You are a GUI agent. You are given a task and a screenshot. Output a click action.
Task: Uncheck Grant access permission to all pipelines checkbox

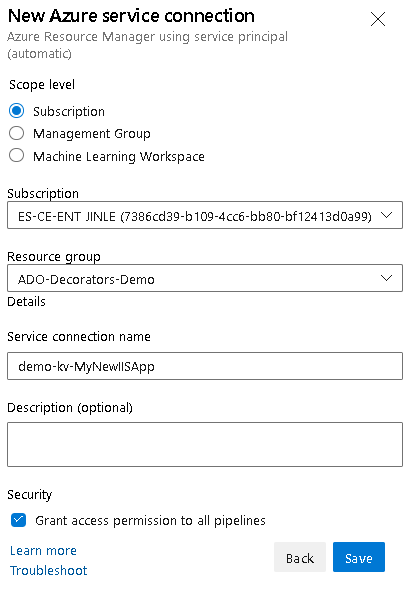[x=18, y=520]
